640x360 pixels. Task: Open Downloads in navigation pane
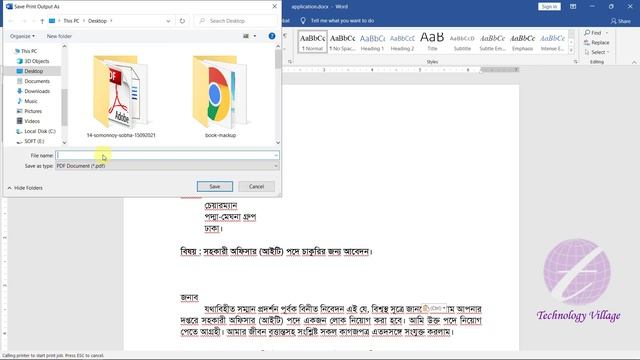[x=37, y=91]
